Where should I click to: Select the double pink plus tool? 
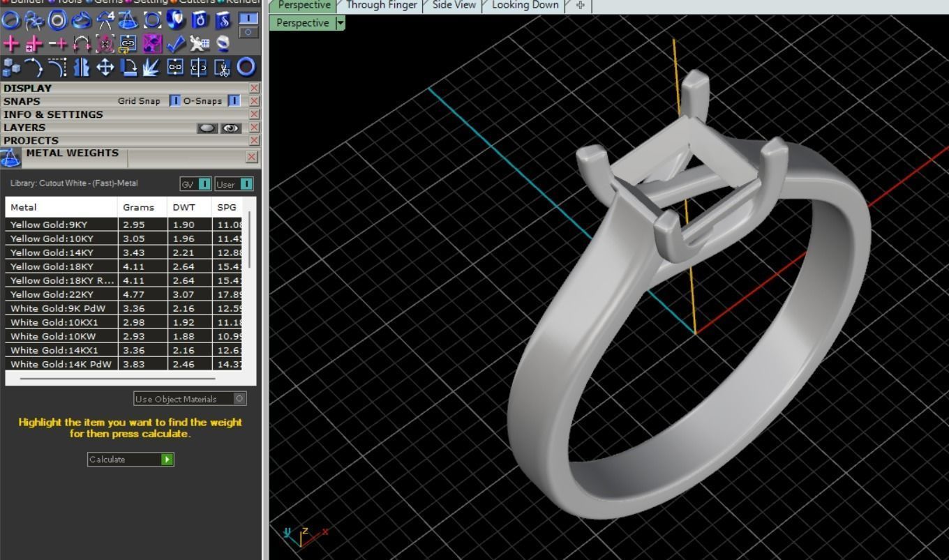point(33,44)
